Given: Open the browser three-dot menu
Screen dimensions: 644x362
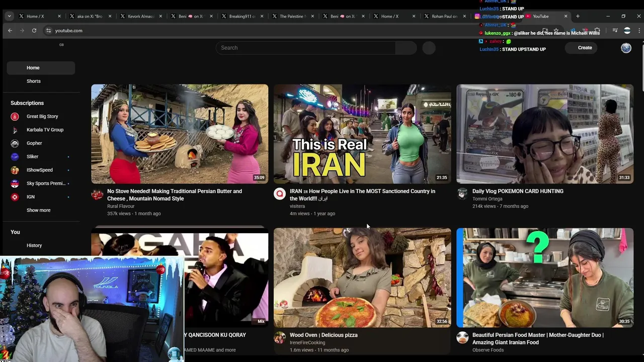Looking at the screenshot, I should pyautogui.click(x=639, y=31).
